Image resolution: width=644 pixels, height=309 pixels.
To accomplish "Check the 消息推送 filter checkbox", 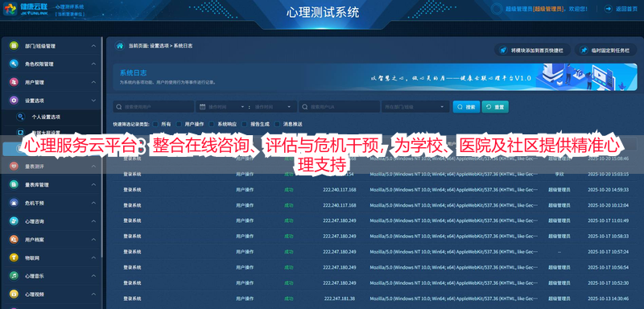I will coord(277,124).
